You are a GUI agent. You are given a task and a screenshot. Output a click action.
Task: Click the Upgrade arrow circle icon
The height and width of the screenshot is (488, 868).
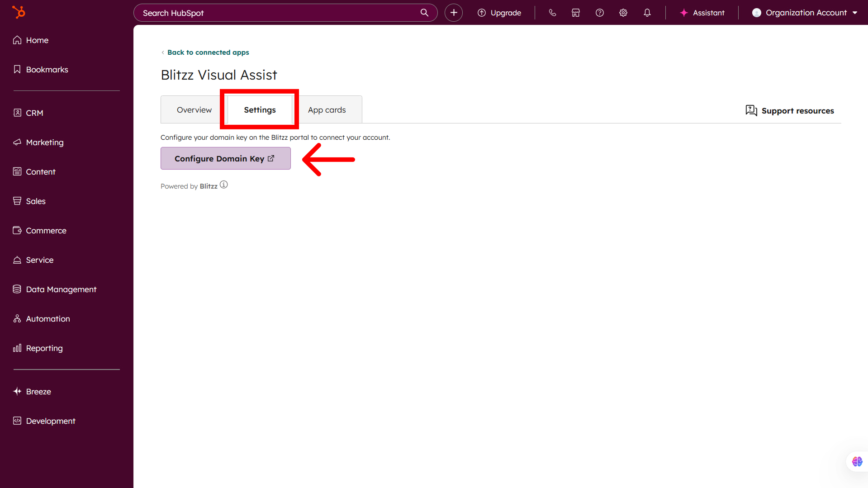tap(482, 13)
